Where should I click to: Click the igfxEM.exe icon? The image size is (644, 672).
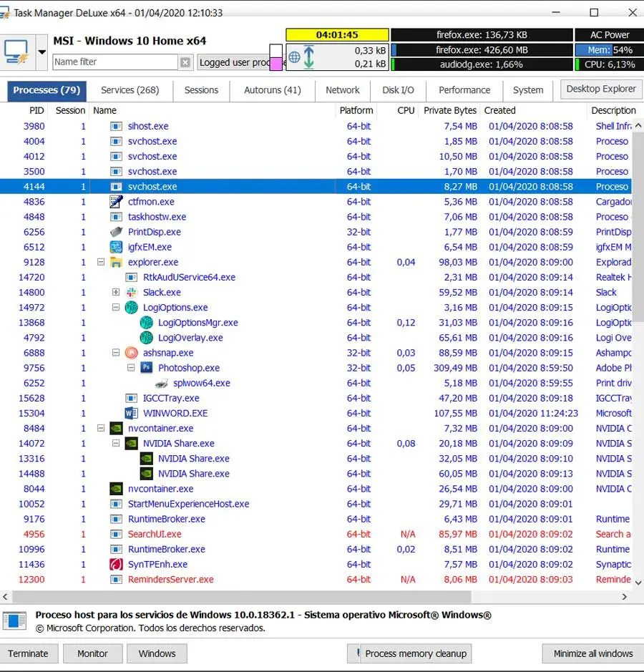(x=116, y=247)
